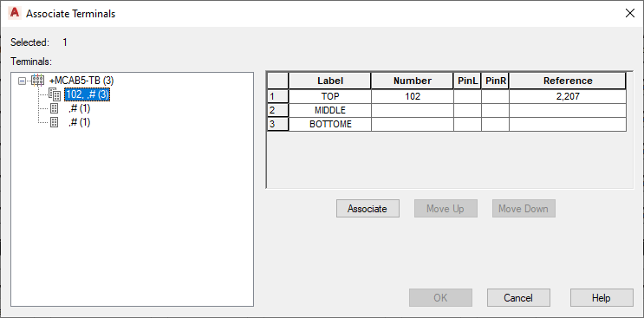644x318 pixels.
Task: Click the Associate button
Action: click(x=368, y=209)
